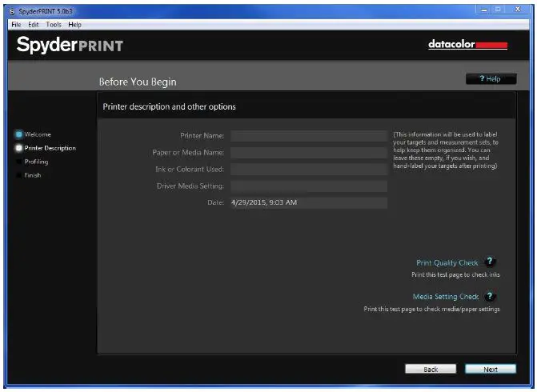
Task: Click the Driver Media Setting field
Action: pyautogui.click(x=309, y=186)
